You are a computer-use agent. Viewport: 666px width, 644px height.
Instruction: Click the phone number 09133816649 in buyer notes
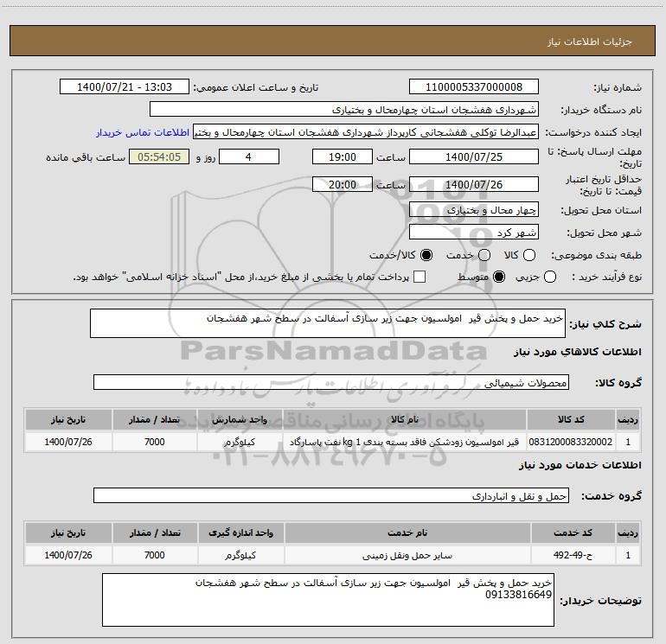click(519, 595)
